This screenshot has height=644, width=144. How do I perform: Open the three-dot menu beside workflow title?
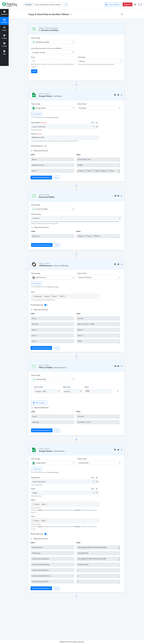point(71,14)
